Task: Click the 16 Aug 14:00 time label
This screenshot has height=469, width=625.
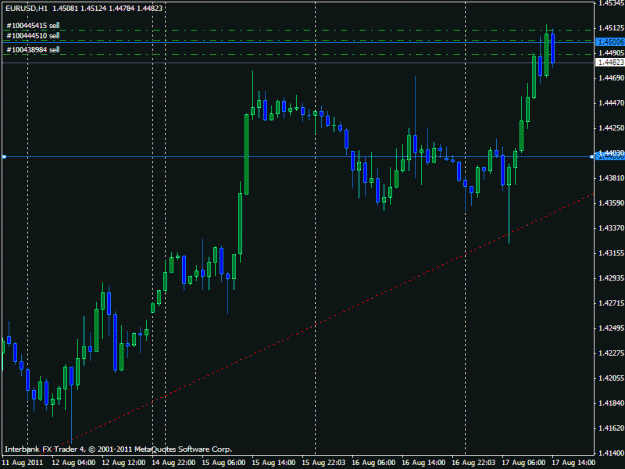Action: (x=423, y=462)
